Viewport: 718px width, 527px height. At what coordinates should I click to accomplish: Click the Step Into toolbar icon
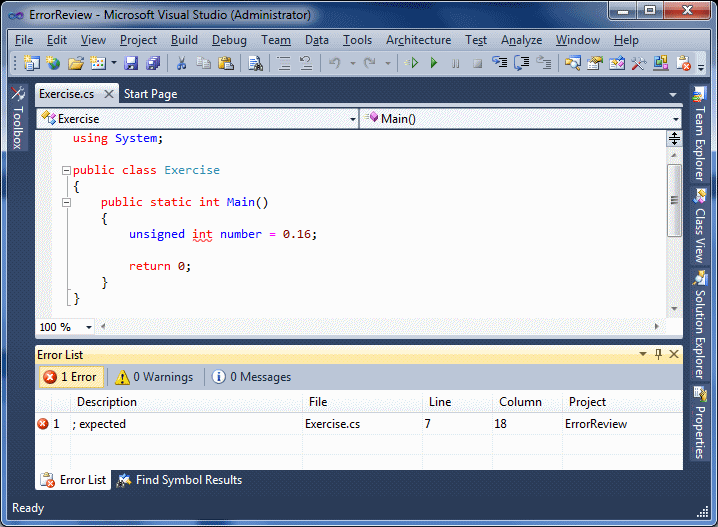[x=500, y=63]
